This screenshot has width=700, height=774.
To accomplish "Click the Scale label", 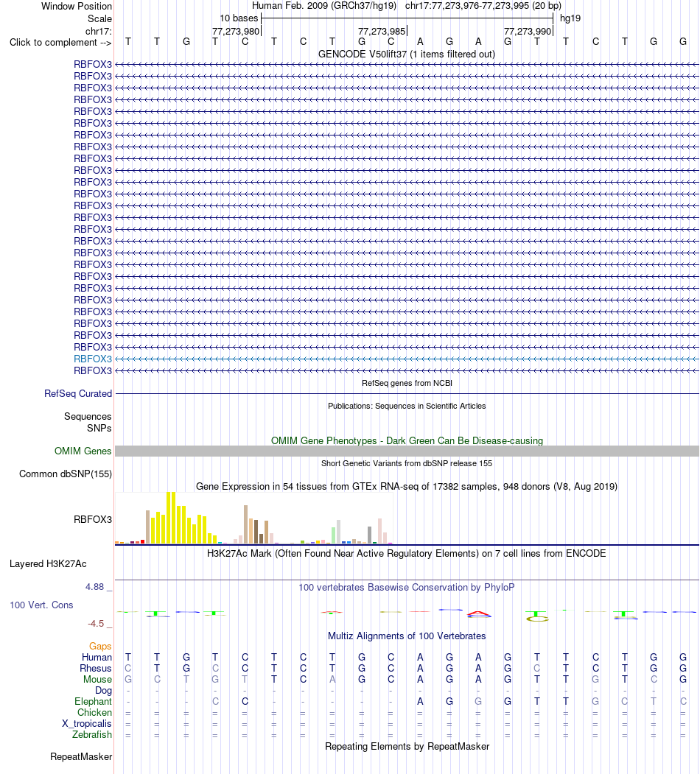I will tap(99, 18).
